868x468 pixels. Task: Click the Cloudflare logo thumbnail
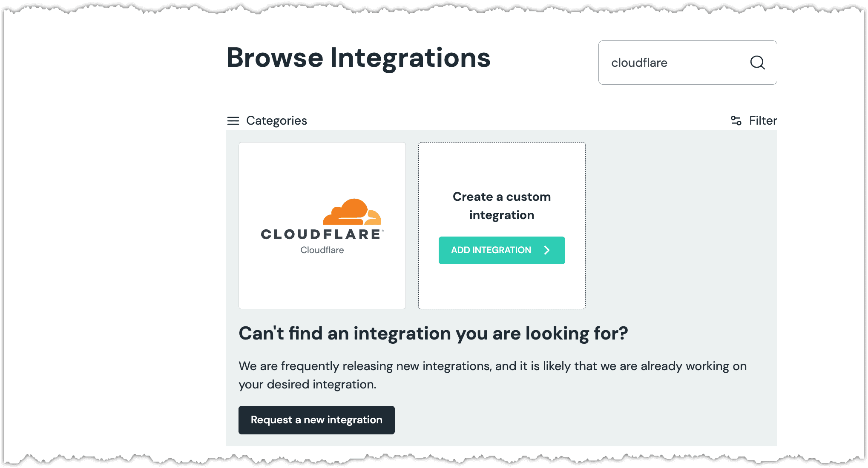pyautogui.click(x=322, y=225)
